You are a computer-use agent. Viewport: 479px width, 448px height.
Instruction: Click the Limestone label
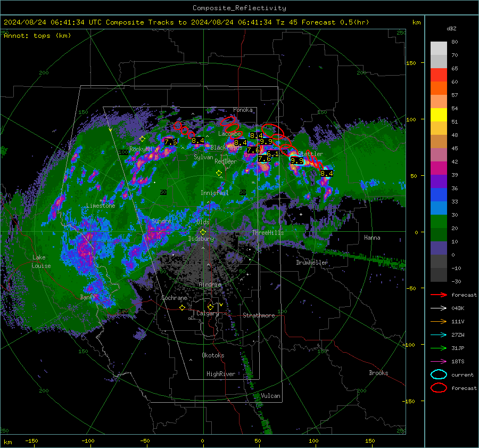click(101, 206)
